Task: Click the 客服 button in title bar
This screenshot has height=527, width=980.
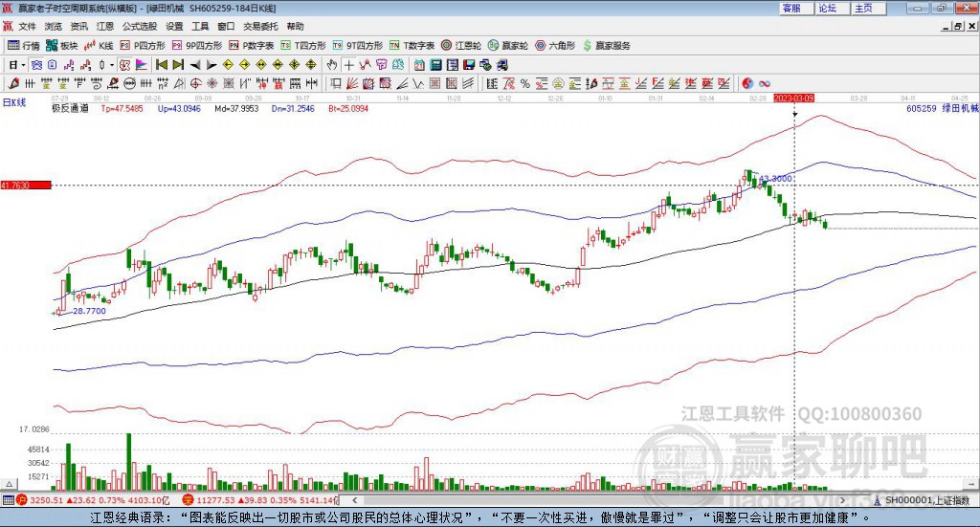Action: [x=795, y=8]
